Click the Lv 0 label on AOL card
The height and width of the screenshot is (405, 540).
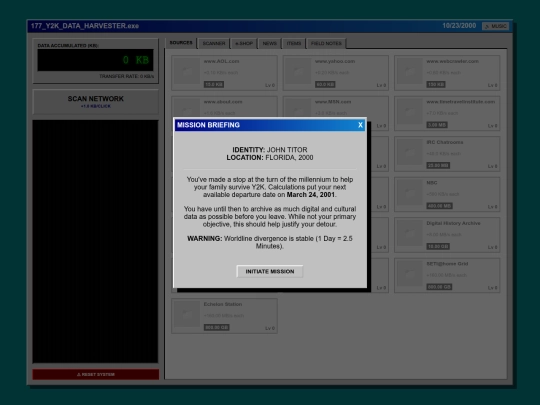pos(270,85)
